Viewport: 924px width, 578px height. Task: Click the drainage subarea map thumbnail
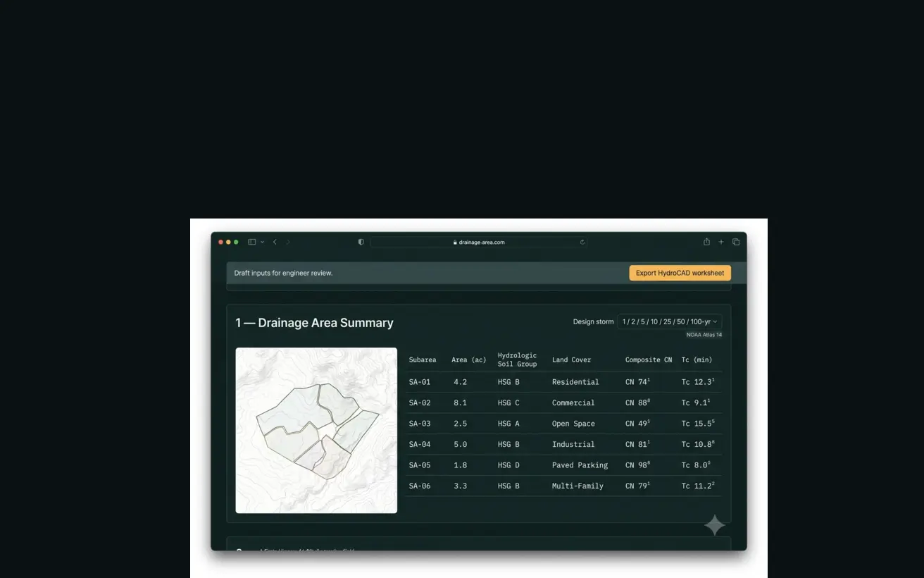tap(316, 430)
